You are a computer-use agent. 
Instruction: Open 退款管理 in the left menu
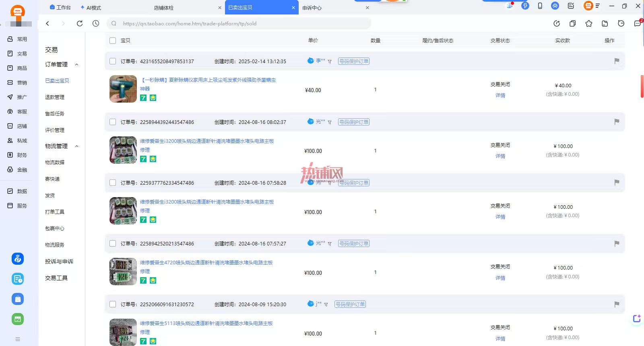pyautogui.click(x=55, y=97)
